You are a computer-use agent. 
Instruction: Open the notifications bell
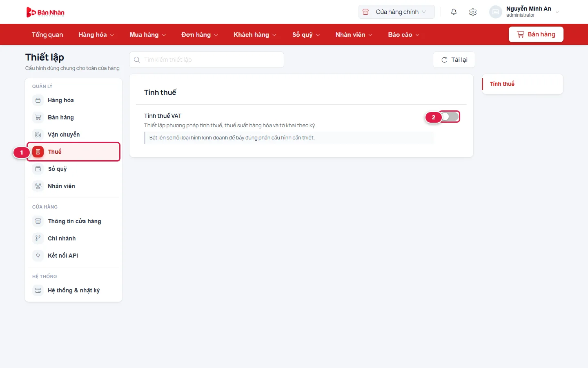[x=454, y=12]
